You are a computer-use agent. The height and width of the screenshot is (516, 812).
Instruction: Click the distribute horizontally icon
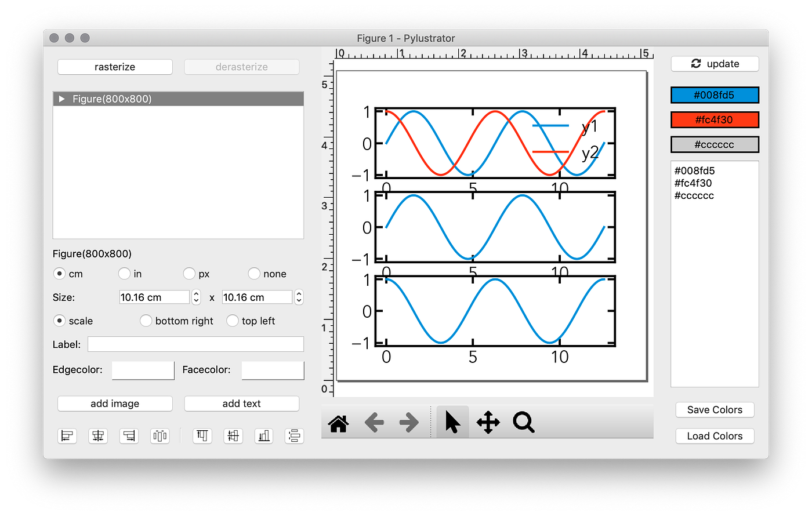[x=159, y=436]
